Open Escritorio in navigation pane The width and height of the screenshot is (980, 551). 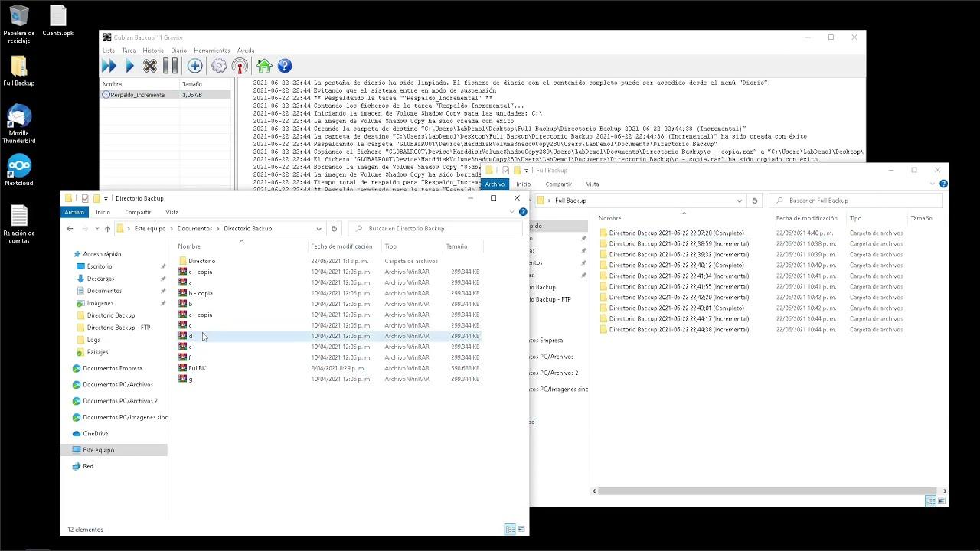point(99,266)
